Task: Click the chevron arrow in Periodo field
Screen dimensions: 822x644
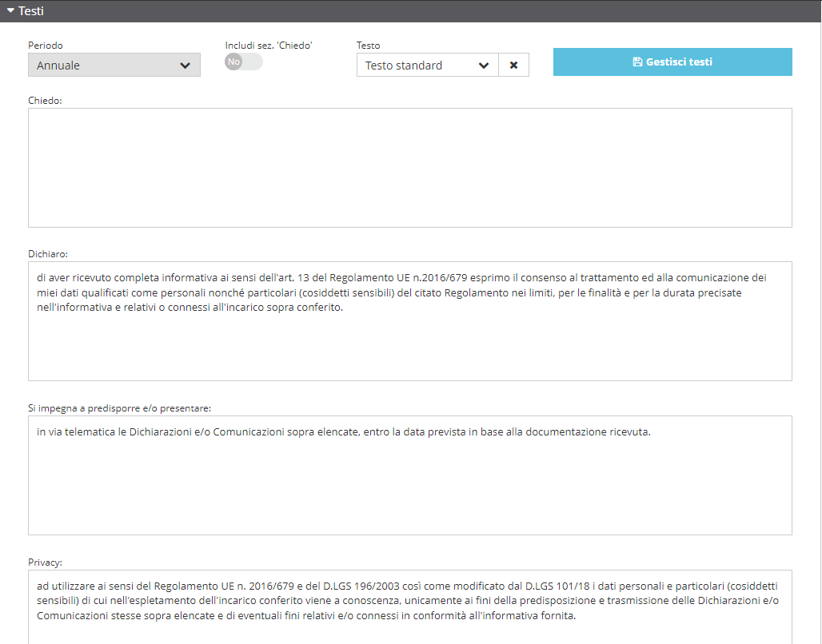Action: 186,66
